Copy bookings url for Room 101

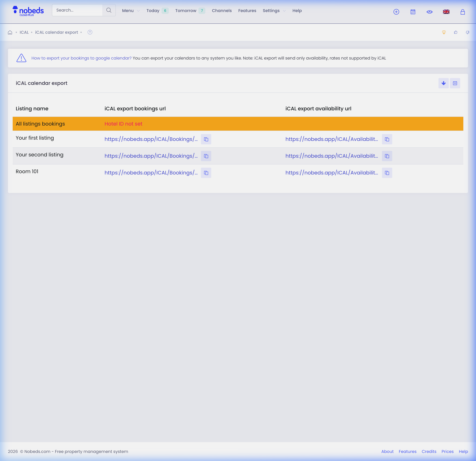tap(206, 173)
